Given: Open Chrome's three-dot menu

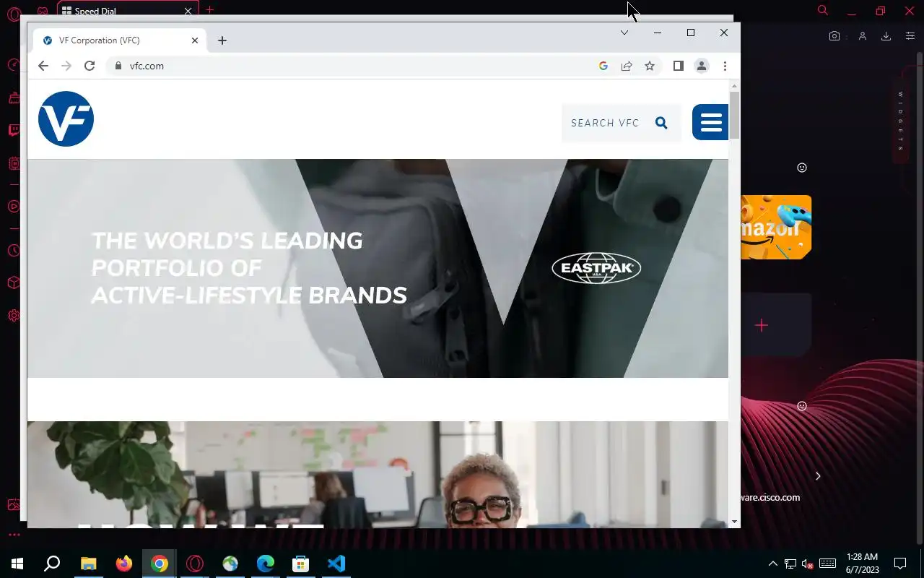Looking at the screenshot, I should pos(725,66).
